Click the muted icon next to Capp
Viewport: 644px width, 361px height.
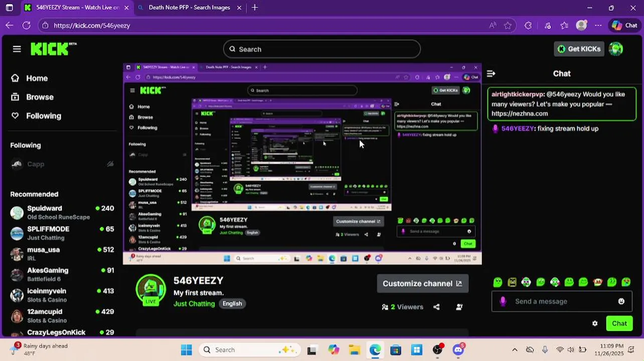click(x=110, y=164)
